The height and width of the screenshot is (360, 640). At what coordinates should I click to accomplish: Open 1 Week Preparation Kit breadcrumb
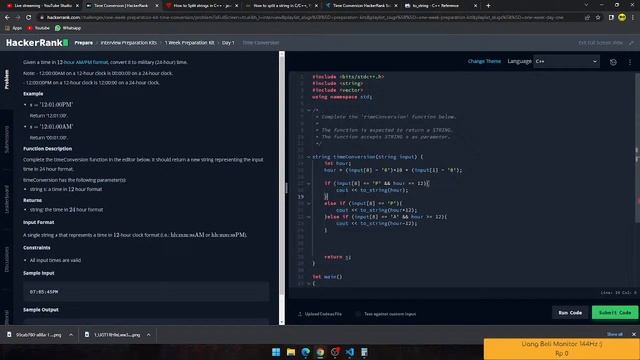(x=189, y=43)
